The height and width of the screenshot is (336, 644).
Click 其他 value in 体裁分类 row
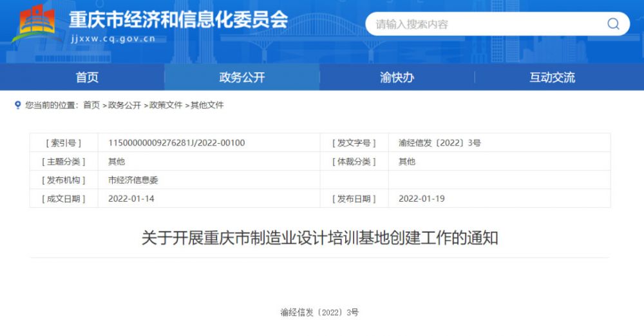tap(406, 162)
